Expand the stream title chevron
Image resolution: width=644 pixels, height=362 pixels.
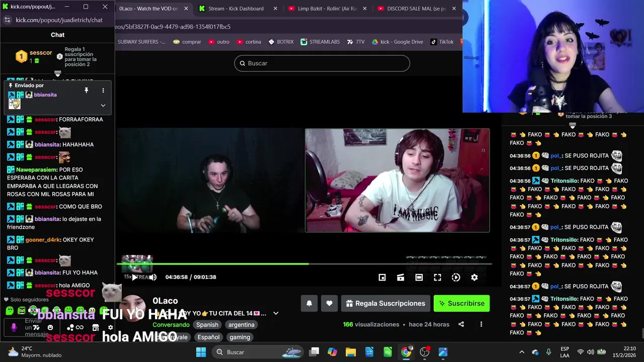pos(276,313)
